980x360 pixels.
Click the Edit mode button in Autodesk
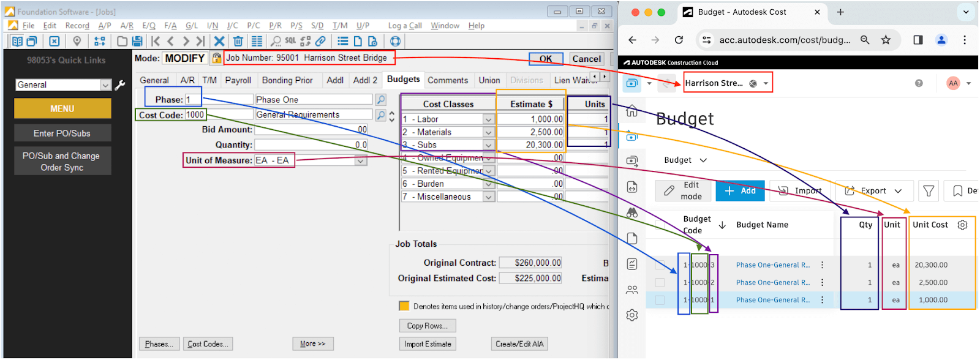683,191
